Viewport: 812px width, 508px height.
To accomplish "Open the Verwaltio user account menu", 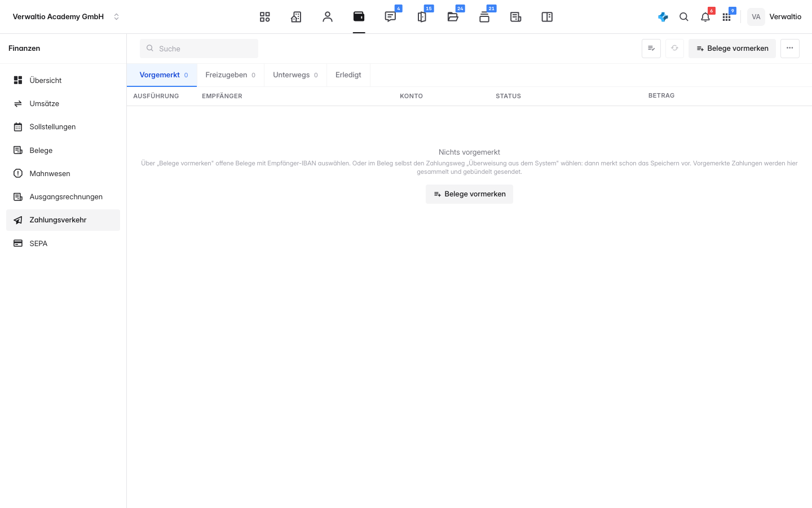I will click(x=774, y=17).
